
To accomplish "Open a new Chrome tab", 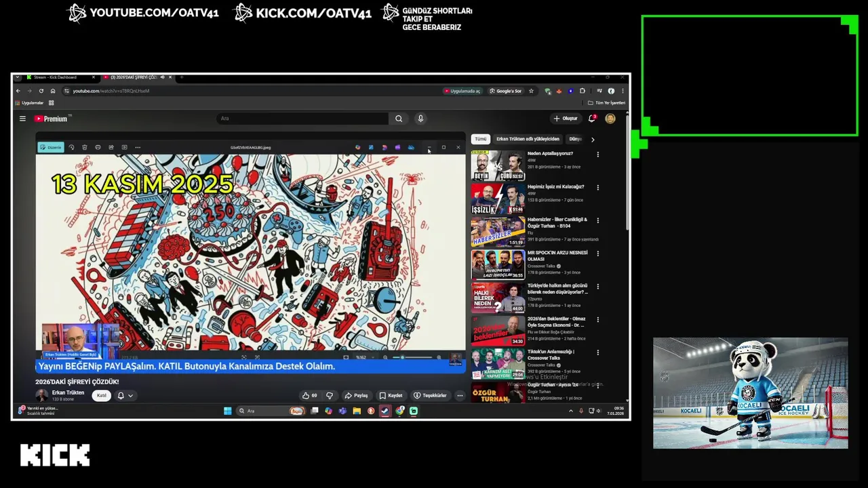I will pyautogui.click(x=181, y=77).
